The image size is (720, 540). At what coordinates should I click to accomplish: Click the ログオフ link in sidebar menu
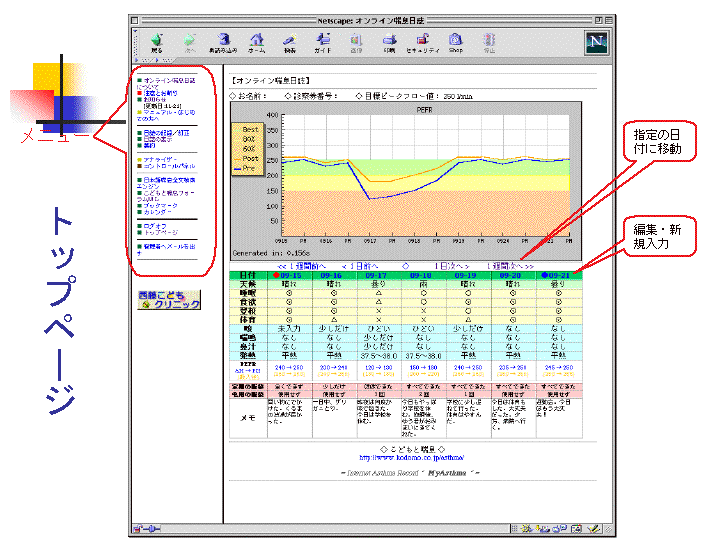pyautogui.click(x=155, y=226)
